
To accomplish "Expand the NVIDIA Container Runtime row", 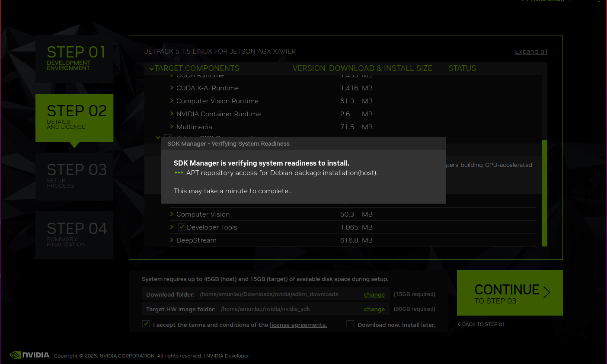I will 172,114.
